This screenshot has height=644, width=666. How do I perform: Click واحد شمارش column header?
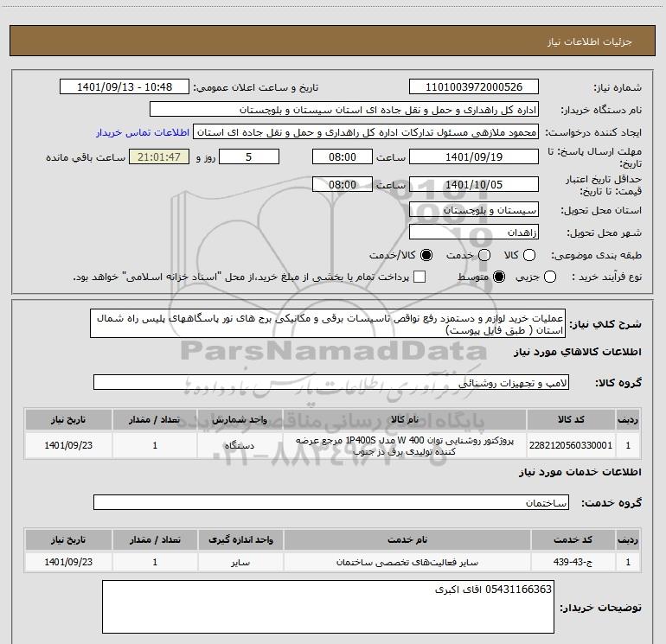240,419
